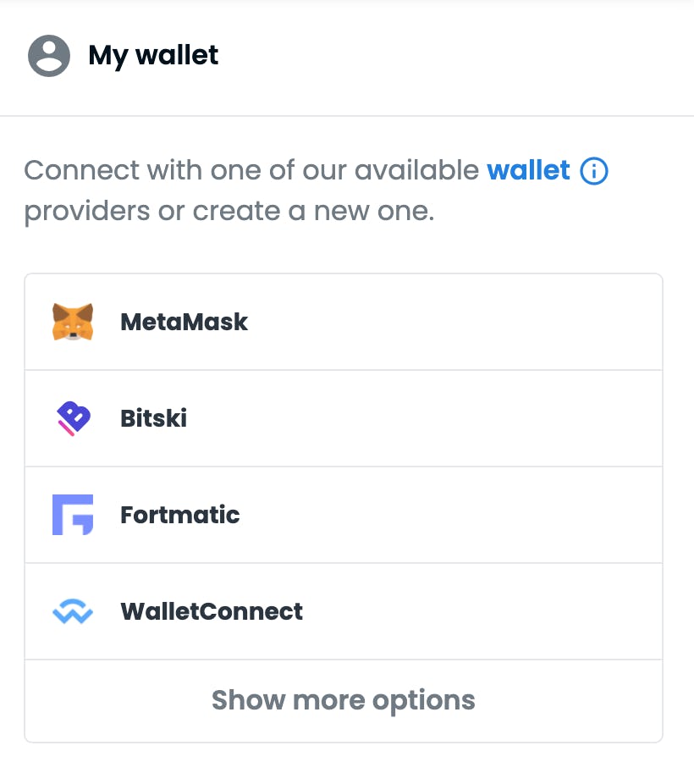
Task: Connect using the Bitski provider row
Action: pyautogui.click(x=343, y=418)
